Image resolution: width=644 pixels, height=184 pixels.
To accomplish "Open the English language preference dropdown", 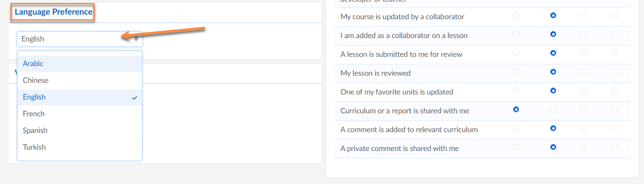I will coord(79,39).
